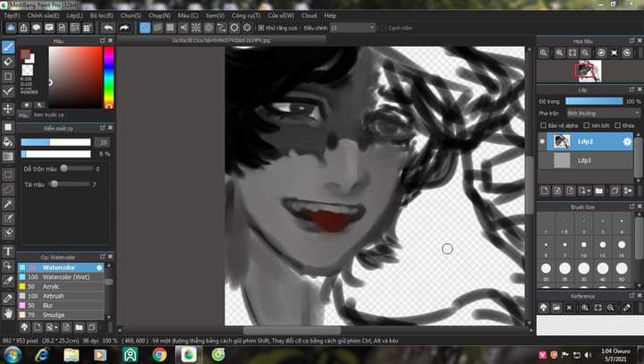Select the Move tool

click(8, 109)
